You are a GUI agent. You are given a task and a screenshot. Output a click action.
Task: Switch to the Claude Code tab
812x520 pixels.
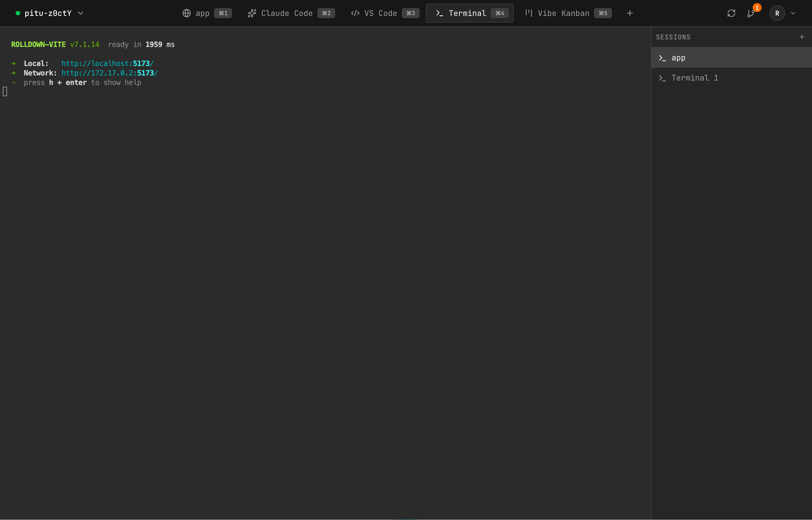[287, 13]
